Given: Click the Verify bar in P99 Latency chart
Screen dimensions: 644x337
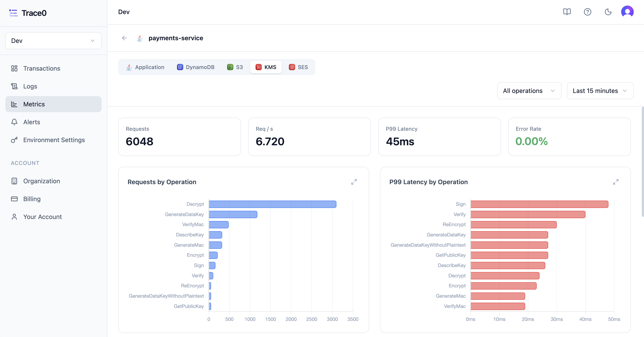Looking at the screenshot, I should pos(528,215).
